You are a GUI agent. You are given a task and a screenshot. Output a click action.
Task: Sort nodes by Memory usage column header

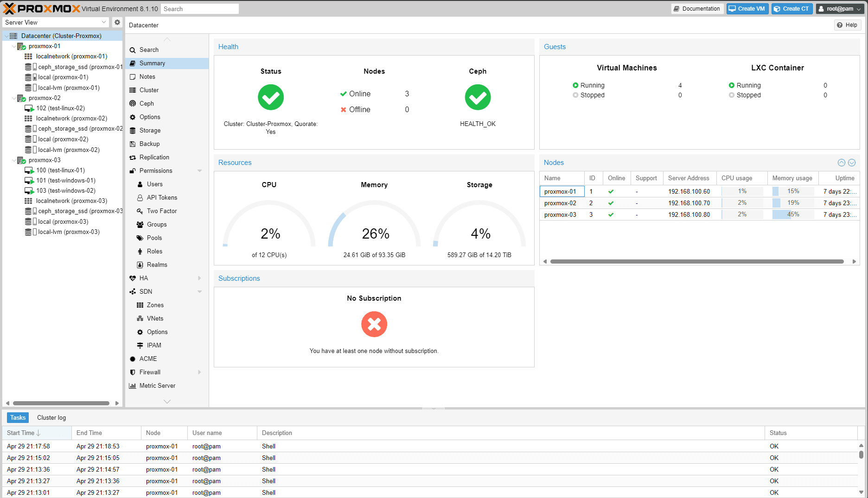coord(793,178)
